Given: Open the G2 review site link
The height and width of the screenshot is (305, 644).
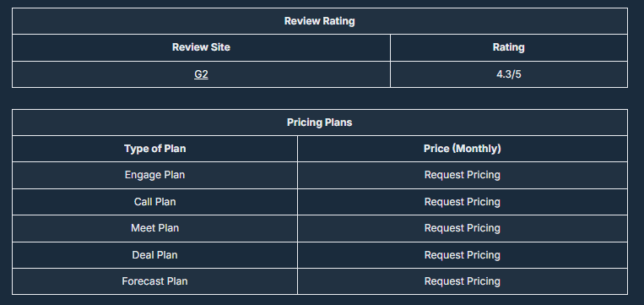Looking at the screenshot, I should (201, 74).
